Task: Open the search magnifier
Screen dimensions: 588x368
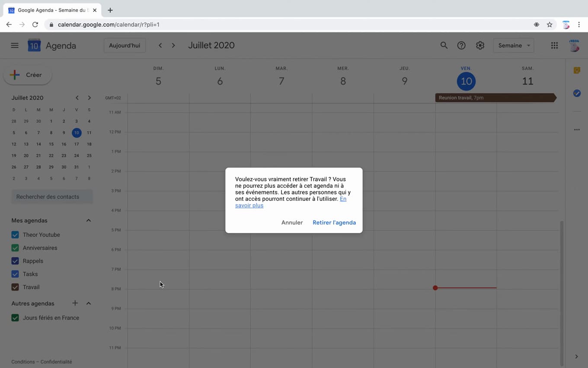Action: coord(444,45)
